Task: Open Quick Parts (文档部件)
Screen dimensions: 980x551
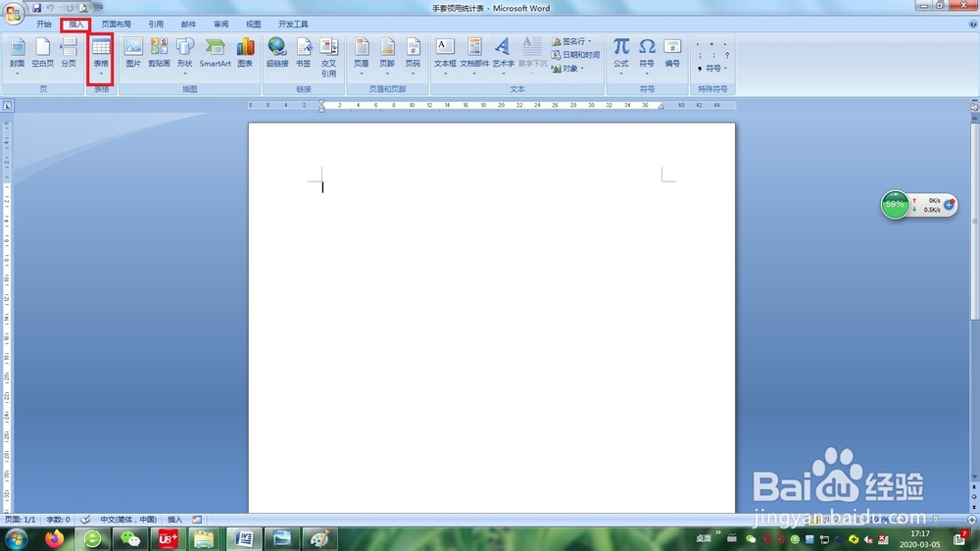Action: point(474,56)
